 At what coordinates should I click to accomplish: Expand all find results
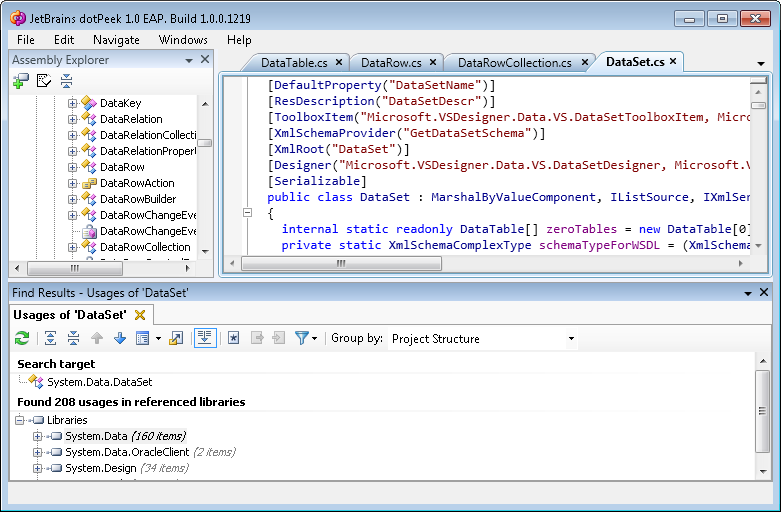[50, 338]
